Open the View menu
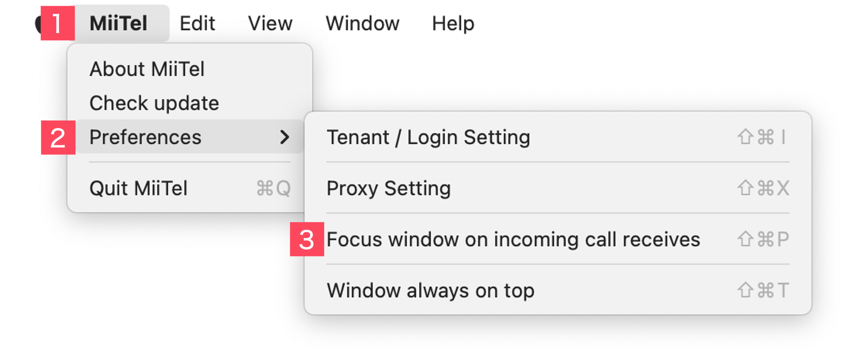Viewport: 868px width, 353px height. [x=270, y=23]
